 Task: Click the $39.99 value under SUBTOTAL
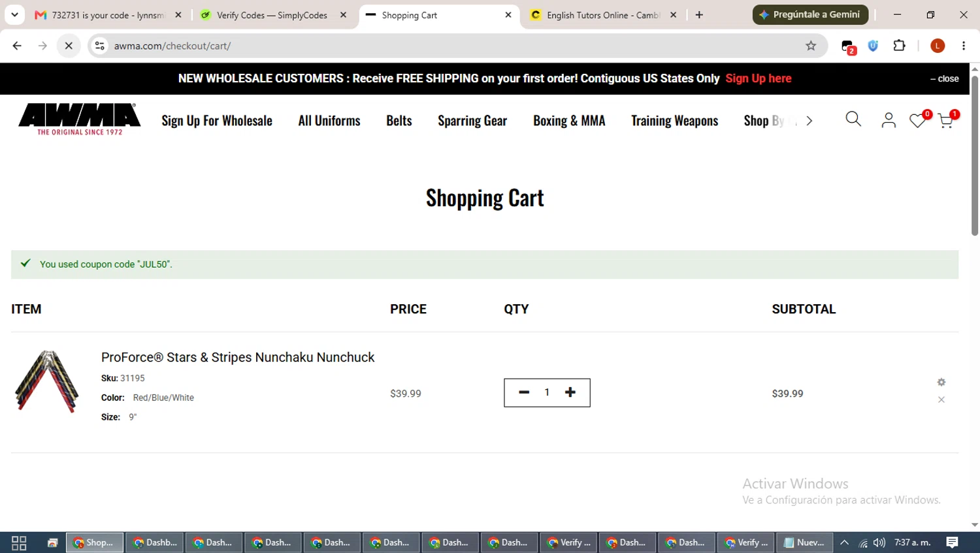tap(787, 394)
